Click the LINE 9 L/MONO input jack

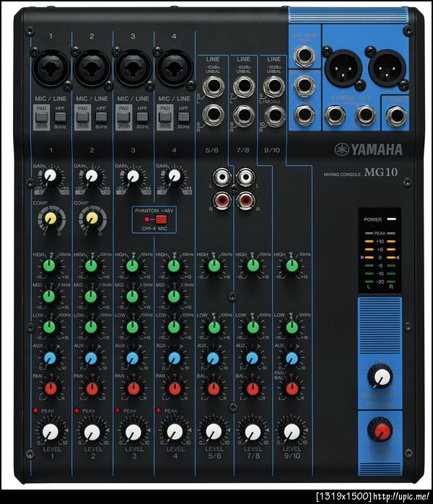click(274, 86)
